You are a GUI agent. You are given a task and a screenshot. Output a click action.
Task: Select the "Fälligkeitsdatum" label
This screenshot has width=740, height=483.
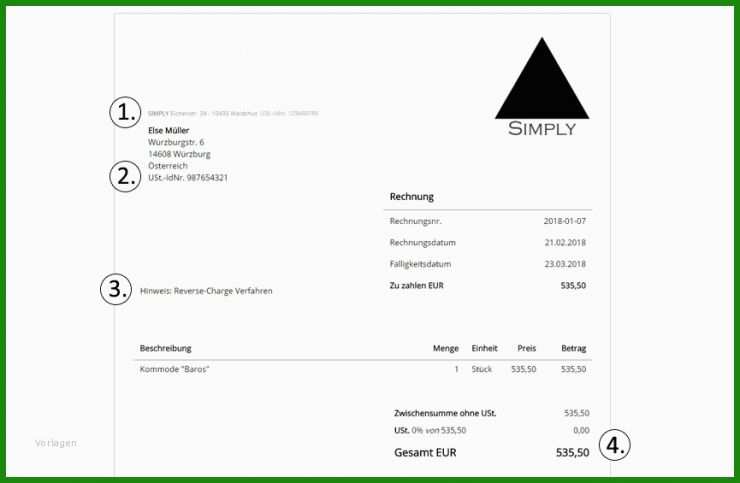coord(420,264)
